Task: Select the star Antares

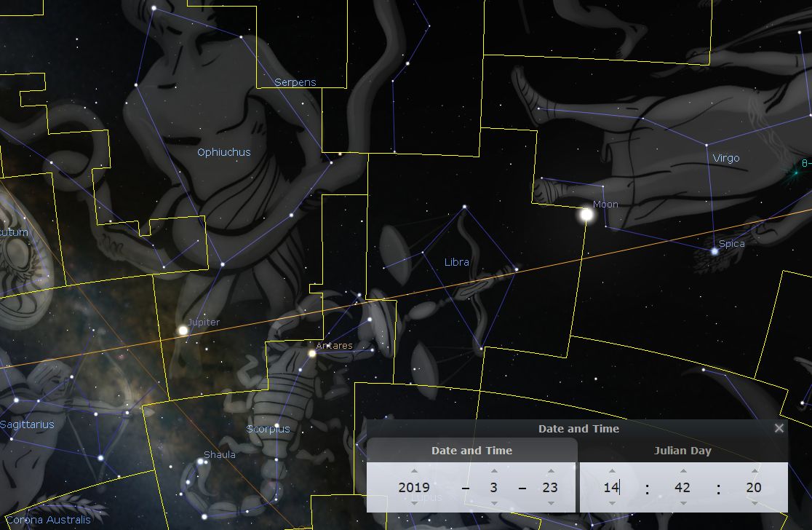Action: click(311, 353)
